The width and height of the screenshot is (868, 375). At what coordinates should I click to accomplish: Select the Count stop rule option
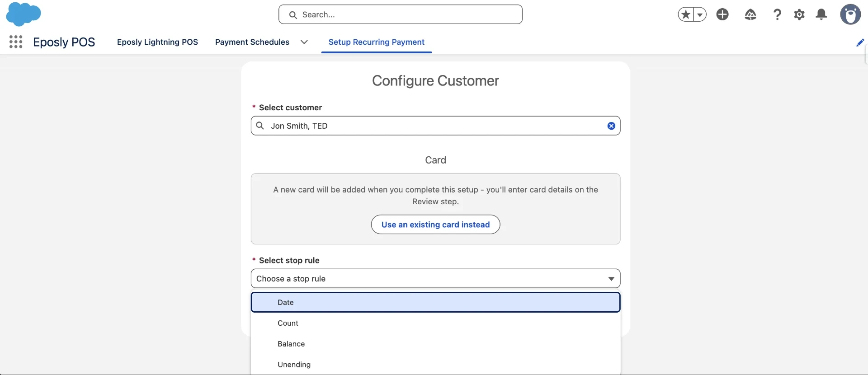[435, 323]
